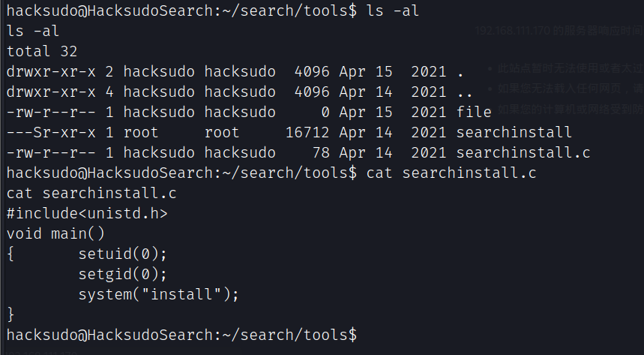Click the ".." parent directory entry
This screenshot has height=355, width=644.
[x=465, y=92]
